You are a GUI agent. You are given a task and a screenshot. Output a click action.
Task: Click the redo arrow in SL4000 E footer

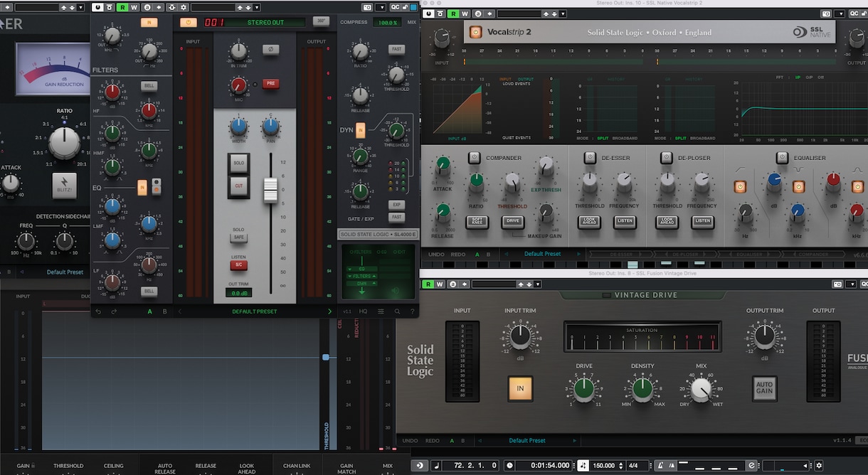[114, 311]
